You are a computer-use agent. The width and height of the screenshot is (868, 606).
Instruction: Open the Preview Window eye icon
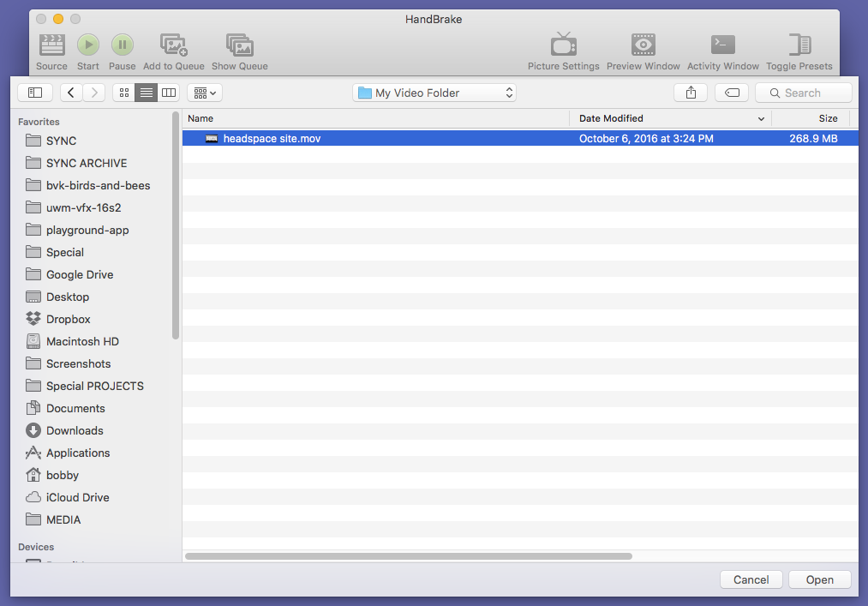(644, 45)
